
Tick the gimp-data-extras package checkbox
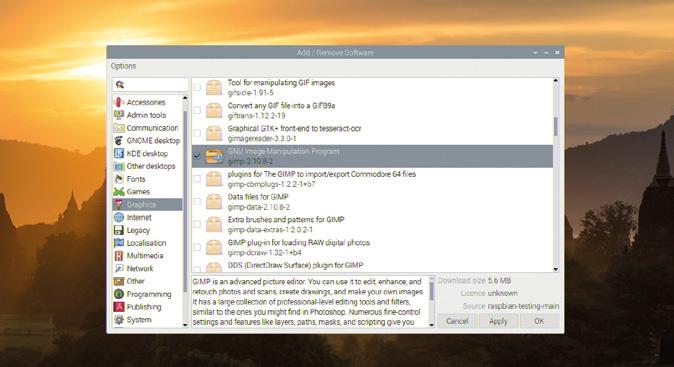[197, 224]
